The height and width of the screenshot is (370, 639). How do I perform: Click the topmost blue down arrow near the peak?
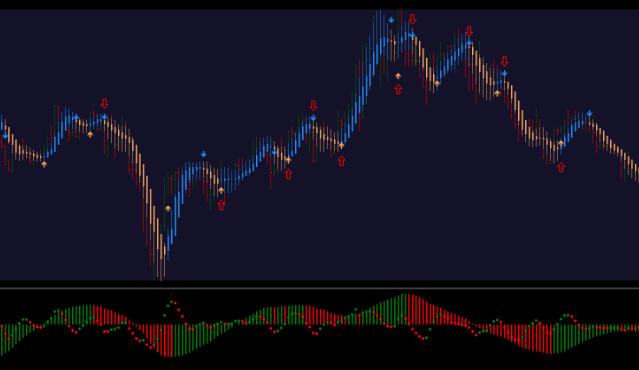coord(391,20)
